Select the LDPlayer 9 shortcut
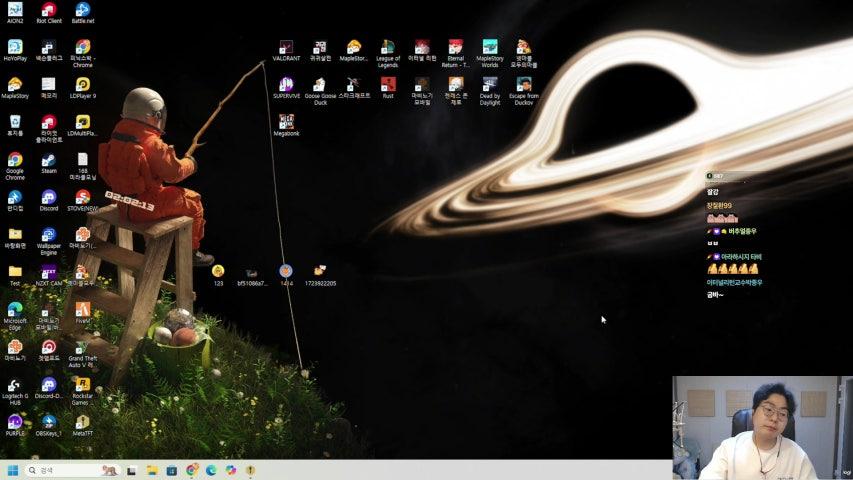Image resolution: width=853 pixels, height=480 pixels. click(82, 85)
